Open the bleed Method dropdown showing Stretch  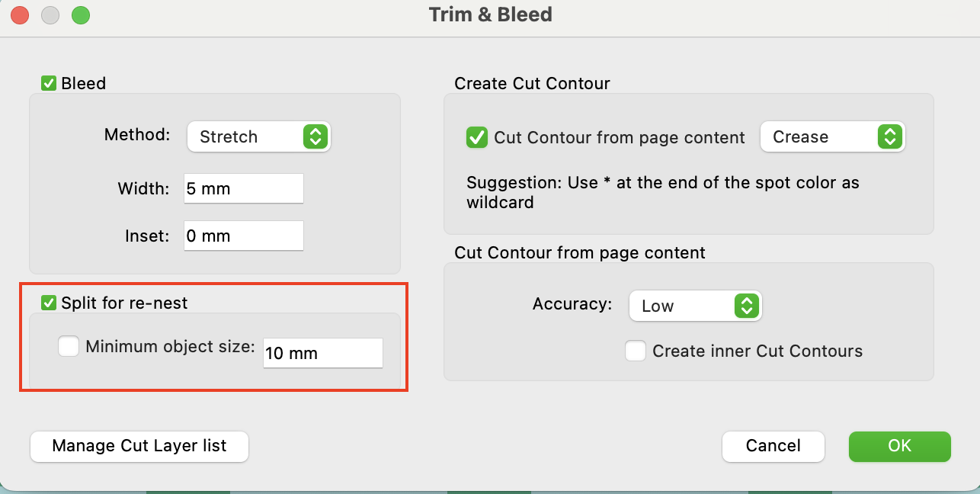258,137
